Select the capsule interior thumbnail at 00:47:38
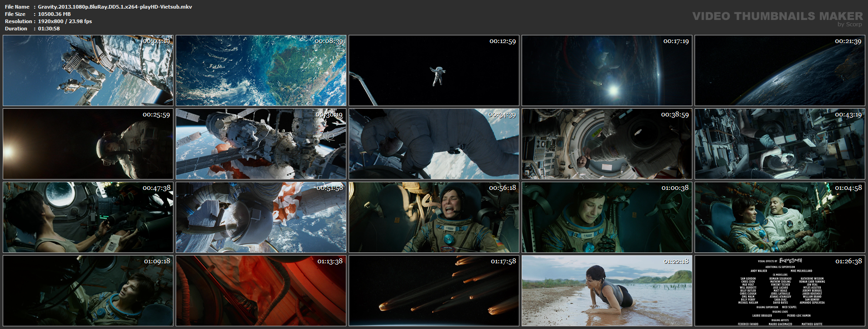The width and height of the screenshot is (868, 329). point(88,218)
